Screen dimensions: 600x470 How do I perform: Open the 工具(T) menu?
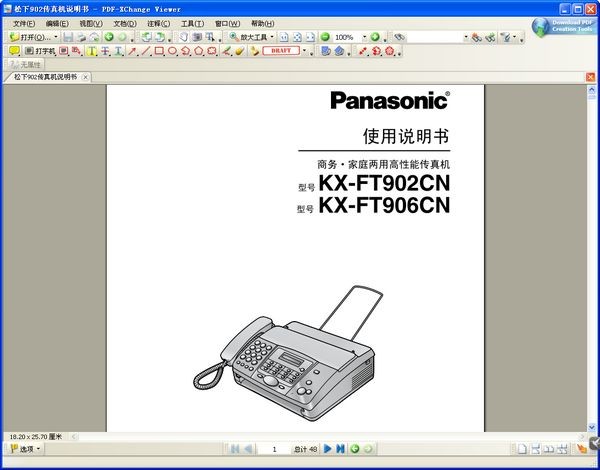[192, 24]
